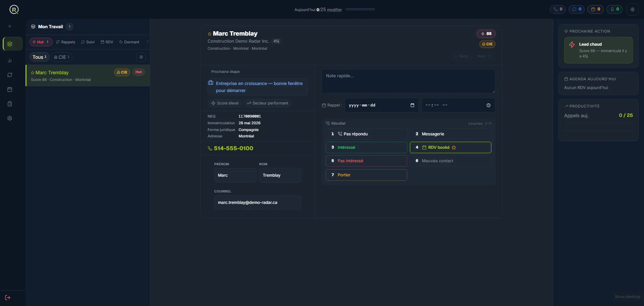
Task: Toggle the light/dark theme sun icon
Action: pyautogui.click(x=633, y=9)
